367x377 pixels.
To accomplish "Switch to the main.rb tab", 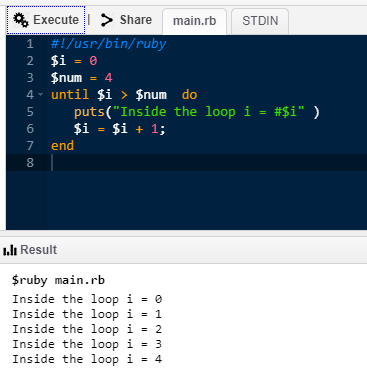I will (194, 21).
